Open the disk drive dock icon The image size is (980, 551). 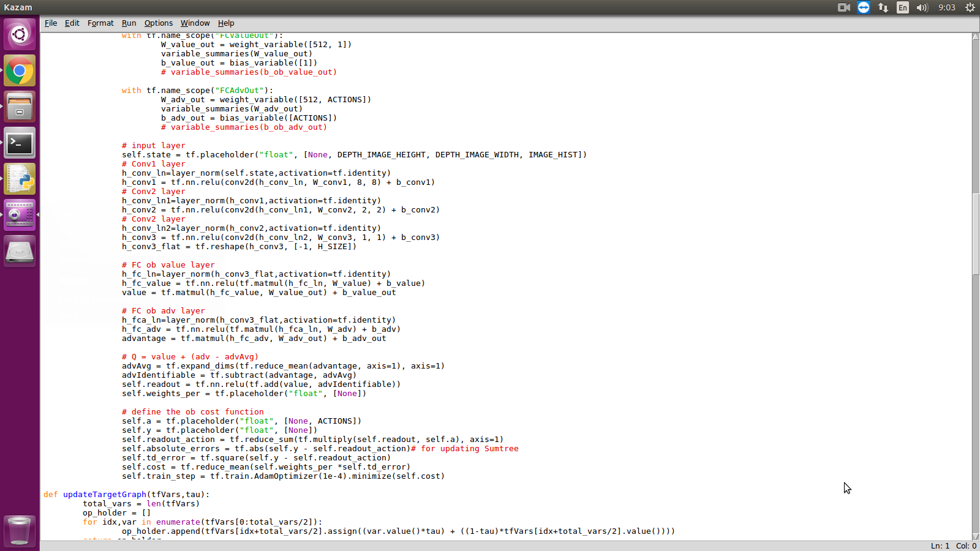point(20,251)
